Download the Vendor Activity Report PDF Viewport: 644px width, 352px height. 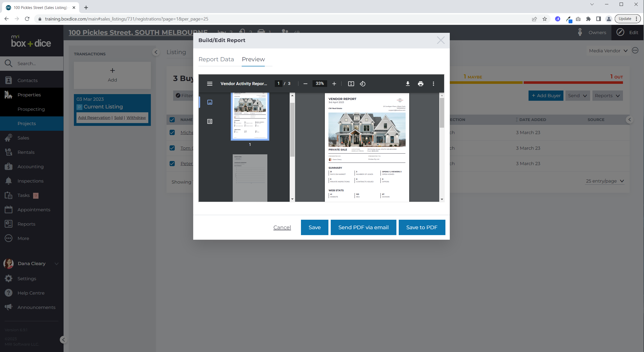pos(407,84)
